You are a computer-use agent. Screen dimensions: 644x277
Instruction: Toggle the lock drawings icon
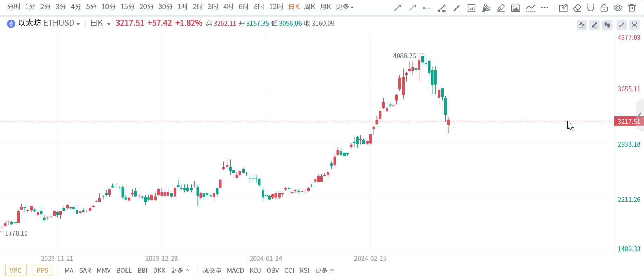pos(604,8)
